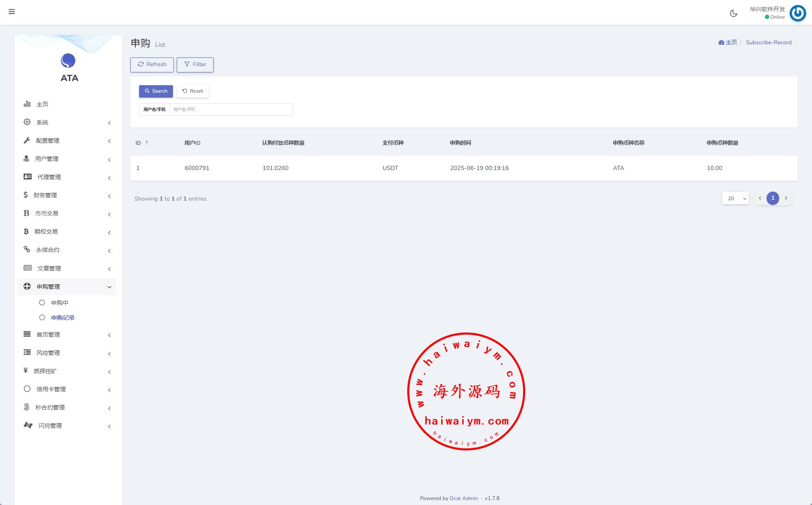Click the hamburger menu icon
Viewport: 812px width, 505px height.
coord(12,12)
